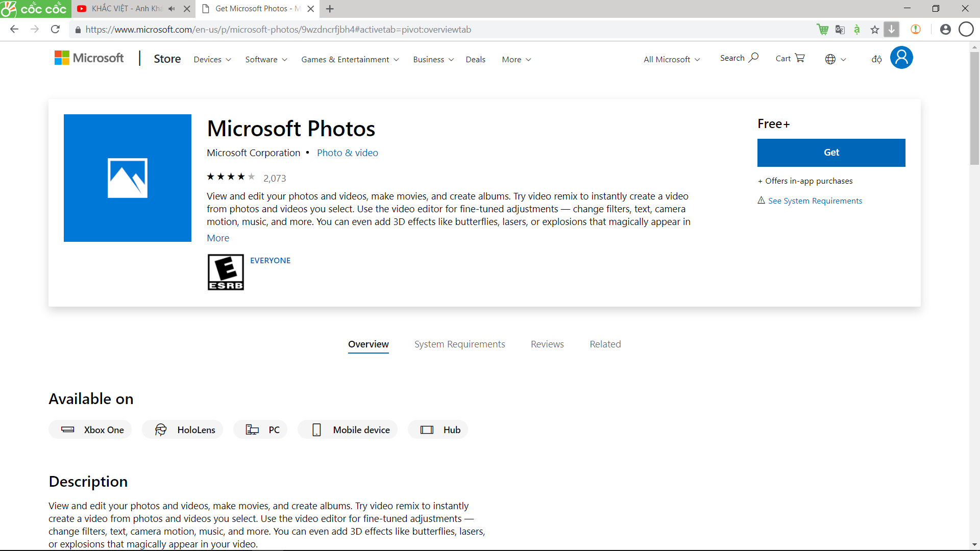
Task: Reload the current page
Action: (55, 29)
